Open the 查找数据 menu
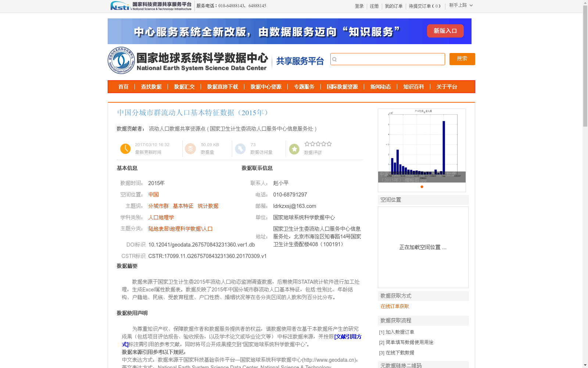The height and width of the screenshot is (368, 588). (x=151, y=87)
